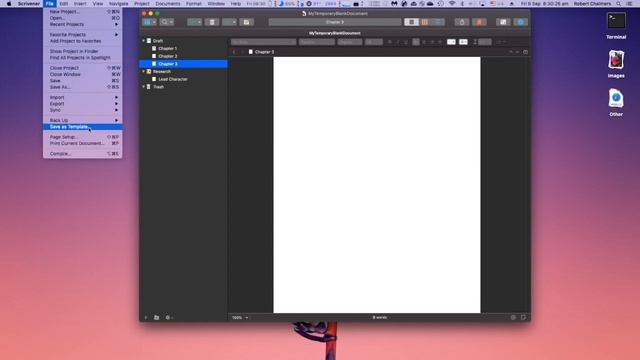Click the green Add item toolbar button

194,22
